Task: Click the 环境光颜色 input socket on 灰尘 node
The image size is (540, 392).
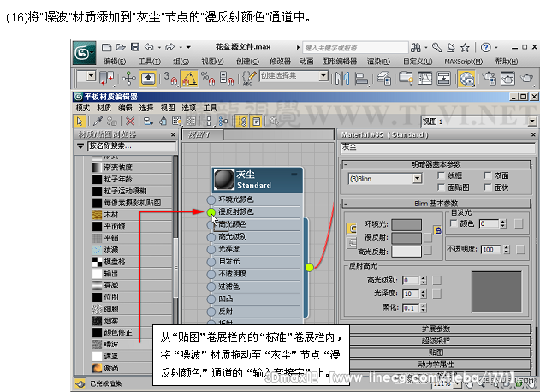Action: click(x=211, y=199)
